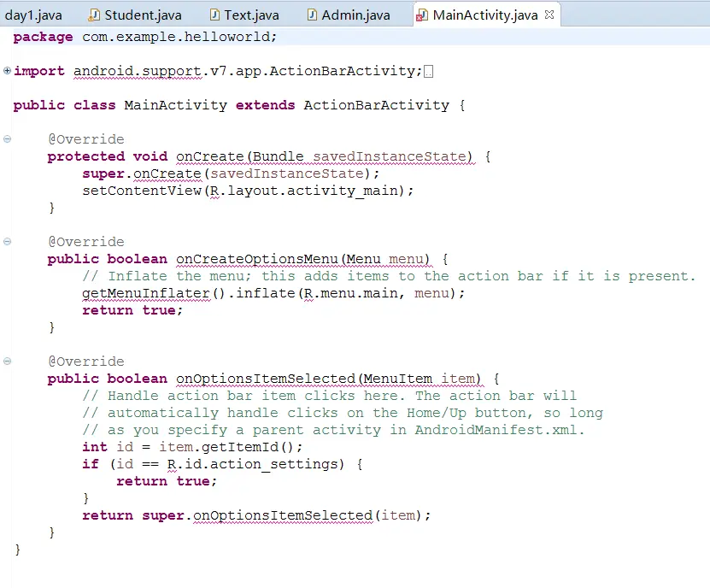Click return true inside the if block

click(x=167, y=481)
